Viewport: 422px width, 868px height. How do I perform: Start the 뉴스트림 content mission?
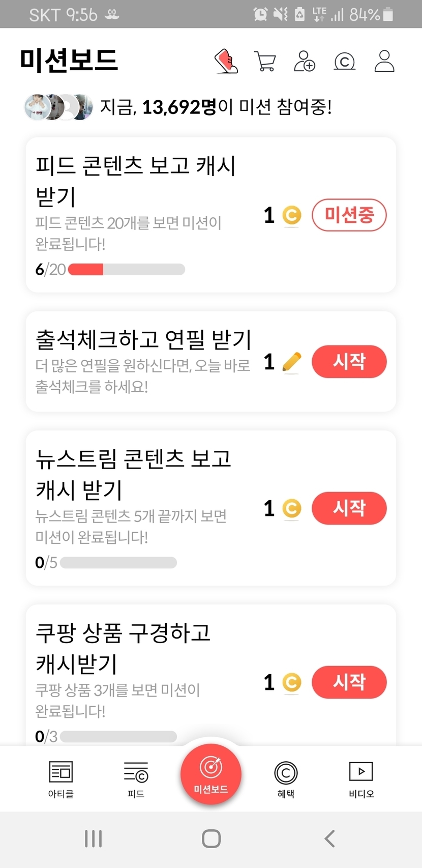coord(349,508)
